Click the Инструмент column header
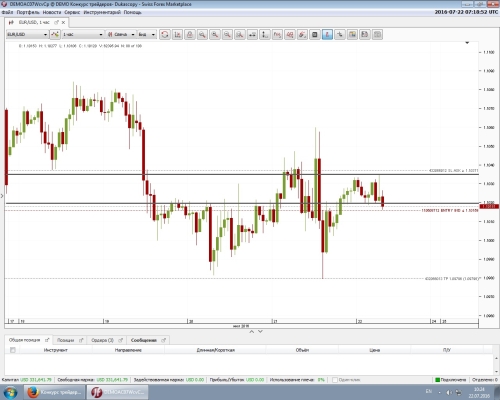The image size is (500, 400). pos(55,350)
